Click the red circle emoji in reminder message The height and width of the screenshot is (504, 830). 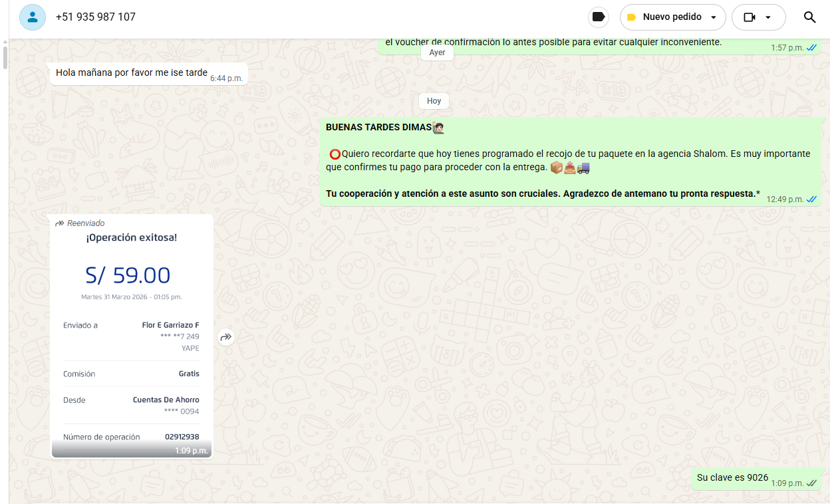pyautogui.click(x=335, y=154)
